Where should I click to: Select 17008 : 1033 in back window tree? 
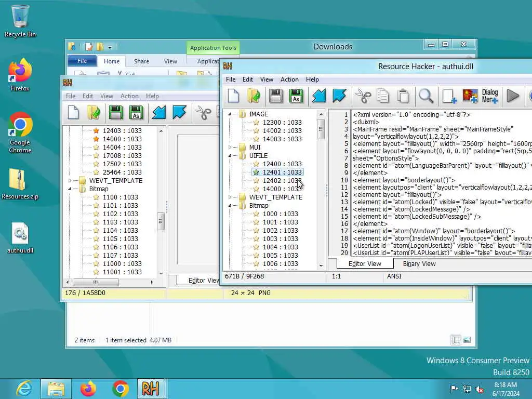pos(122,155)
